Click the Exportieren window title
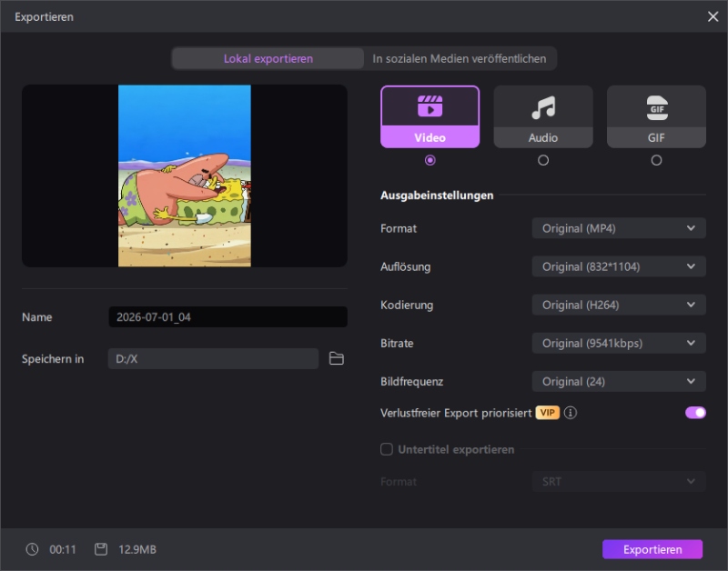 (44, 16)
